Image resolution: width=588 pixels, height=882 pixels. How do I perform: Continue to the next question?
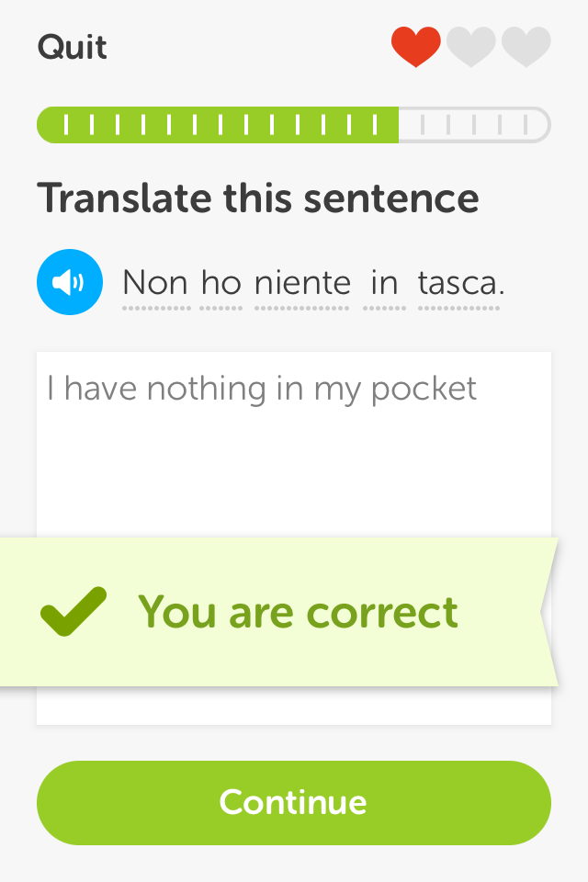294,803
